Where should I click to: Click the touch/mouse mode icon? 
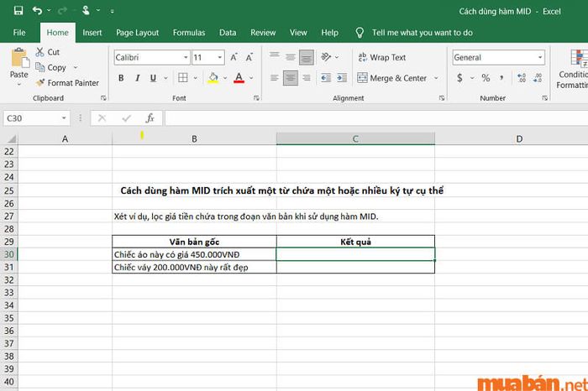[86, 10]
